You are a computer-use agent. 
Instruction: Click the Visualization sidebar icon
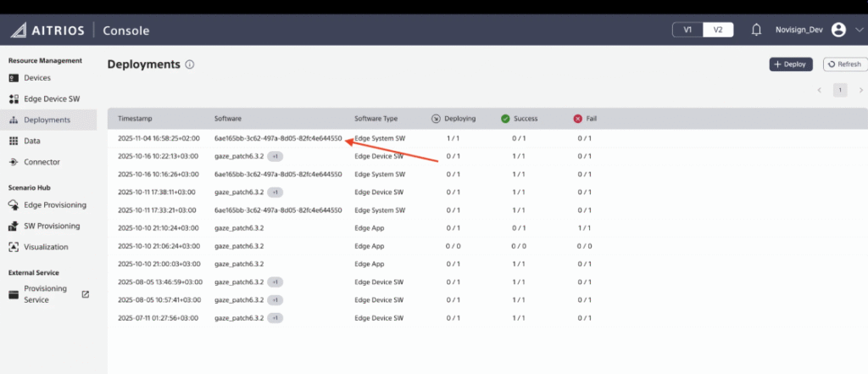(14, 247)
